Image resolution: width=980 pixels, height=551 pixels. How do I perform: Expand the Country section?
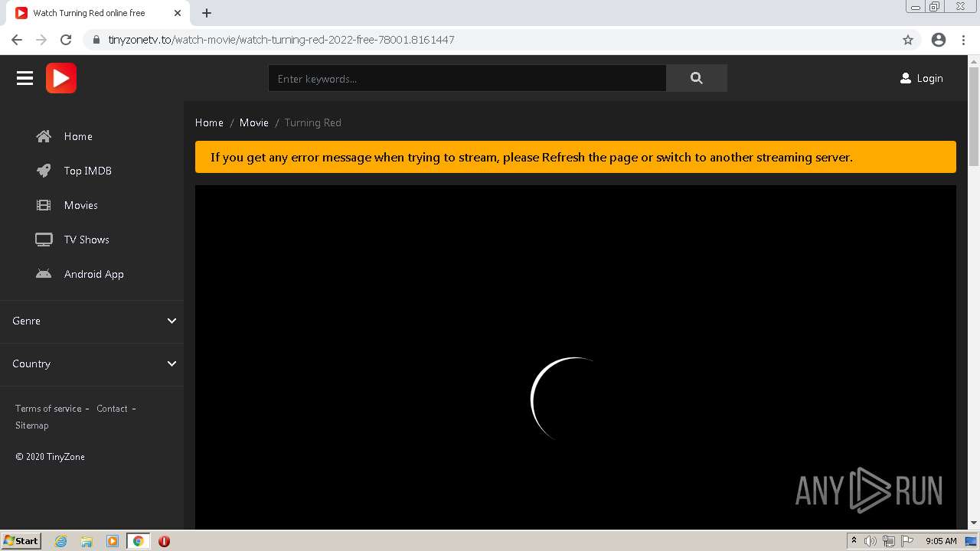pos(92,364)
